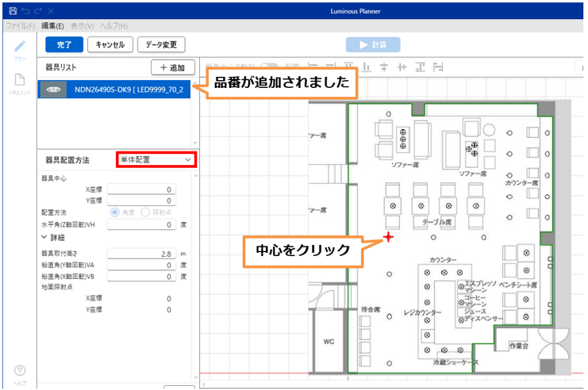Open the 単体配置 placement method dropdown

(155, 159)
